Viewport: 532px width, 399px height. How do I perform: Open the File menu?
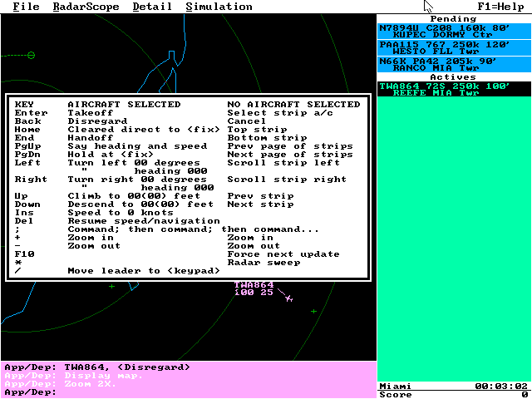tap(26, 7)
